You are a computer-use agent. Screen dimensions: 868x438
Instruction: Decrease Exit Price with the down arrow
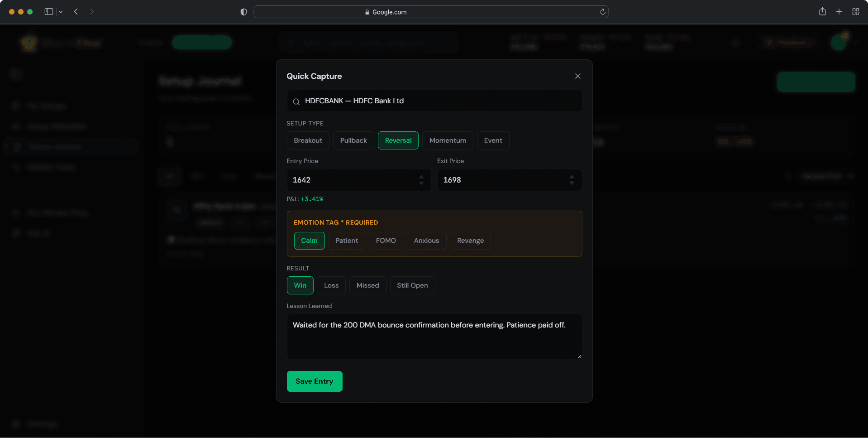(572, 183)
